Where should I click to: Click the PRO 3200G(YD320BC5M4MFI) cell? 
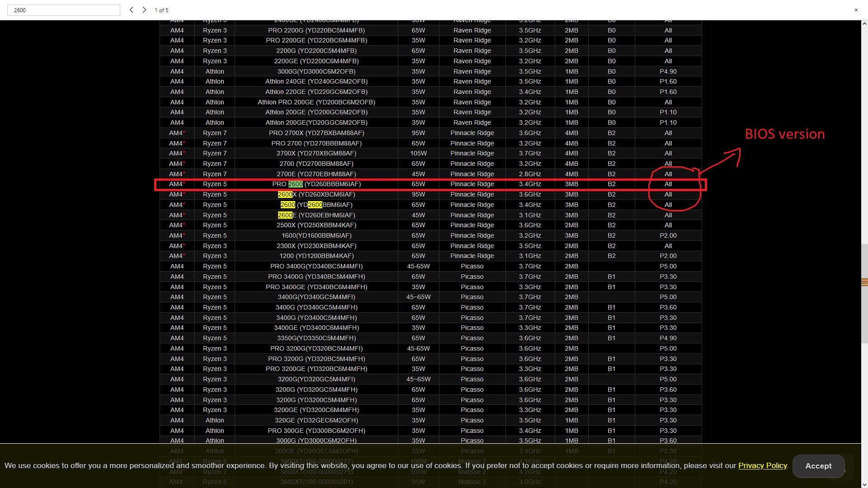(x=316, y=348)
